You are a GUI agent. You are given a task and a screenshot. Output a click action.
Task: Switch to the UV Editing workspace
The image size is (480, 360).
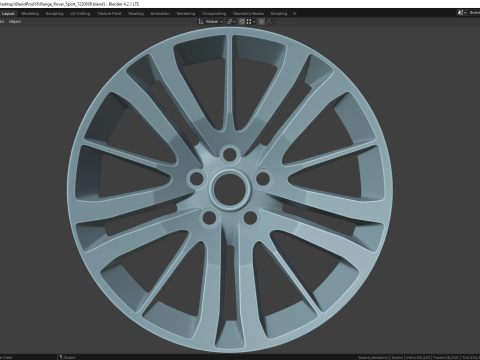point(80,14)
